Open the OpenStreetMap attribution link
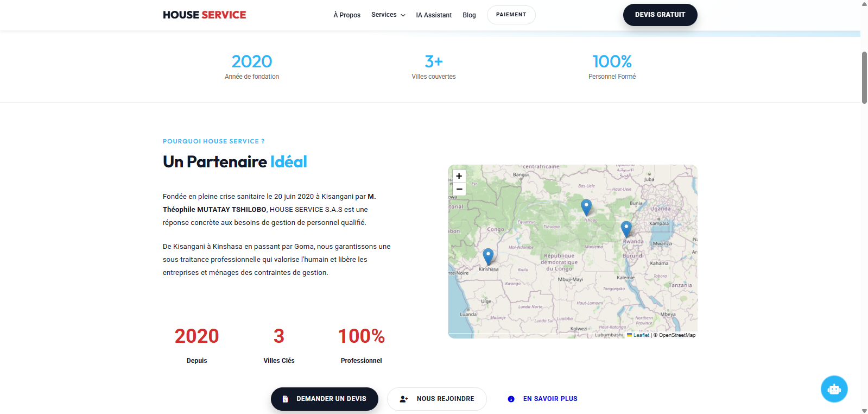Image resolution: width=868 pixels, height=414 pixels. 677,335
